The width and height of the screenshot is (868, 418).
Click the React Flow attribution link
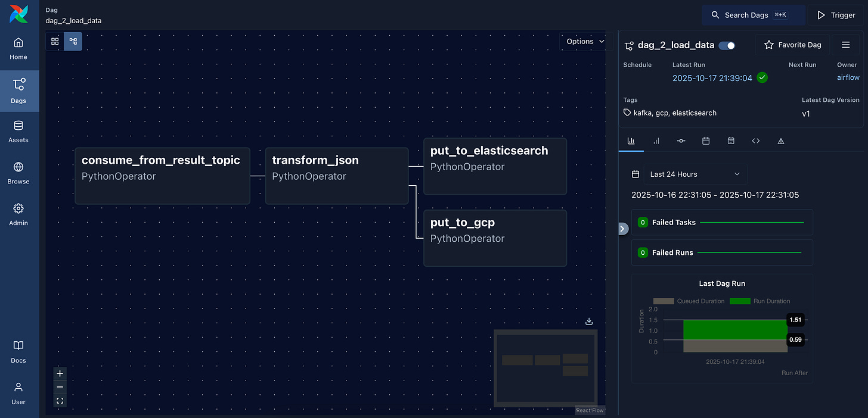(x=590, y=410)
